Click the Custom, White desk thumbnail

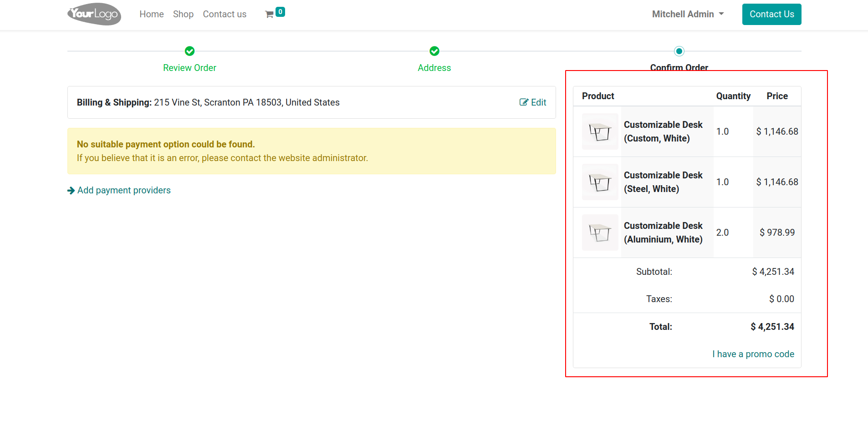coord(600,131)
